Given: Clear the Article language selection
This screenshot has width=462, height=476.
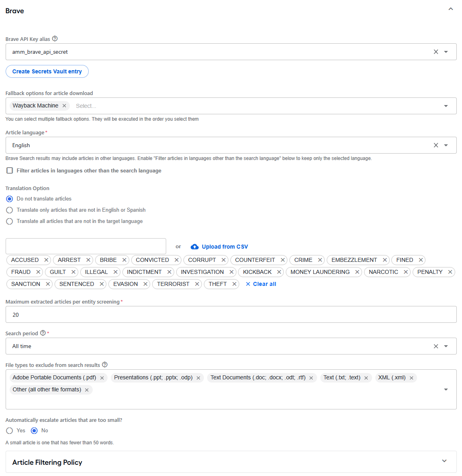Looking at the screenshot, I should pyautogui.click(x=436, y=145).
